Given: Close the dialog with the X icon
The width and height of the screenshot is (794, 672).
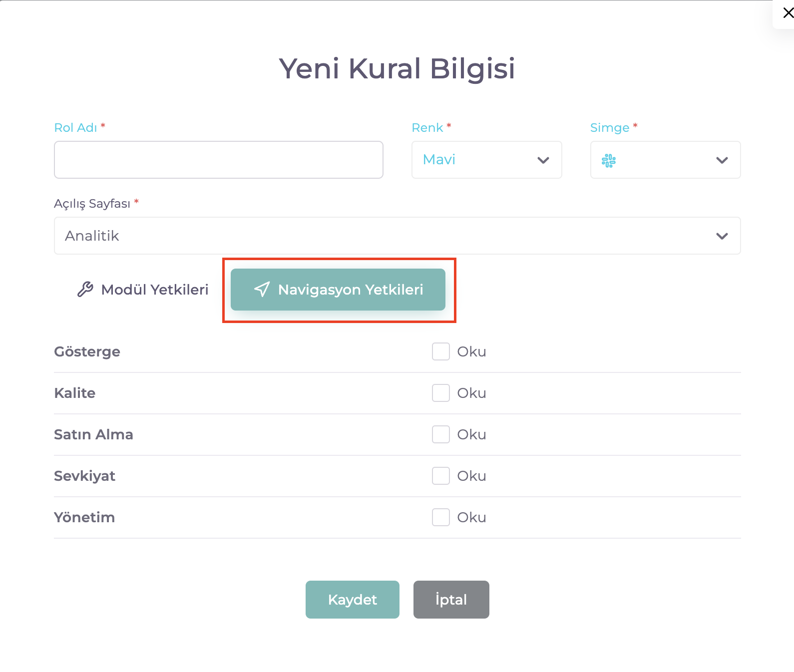Looking at the screenshot, I should click(788, 13).
